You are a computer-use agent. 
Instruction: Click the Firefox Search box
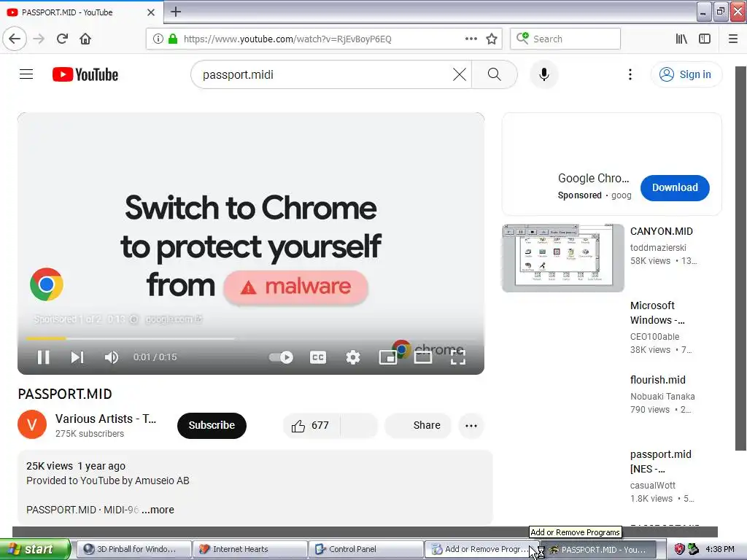point(565,39)
